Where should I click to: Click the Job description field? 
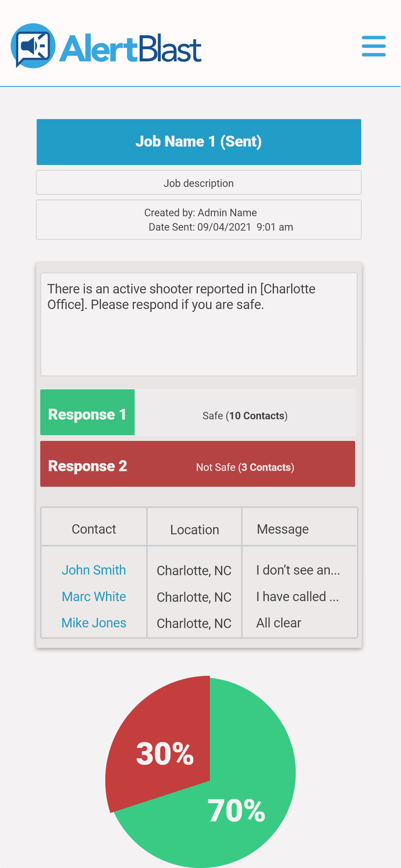[199, 183]
